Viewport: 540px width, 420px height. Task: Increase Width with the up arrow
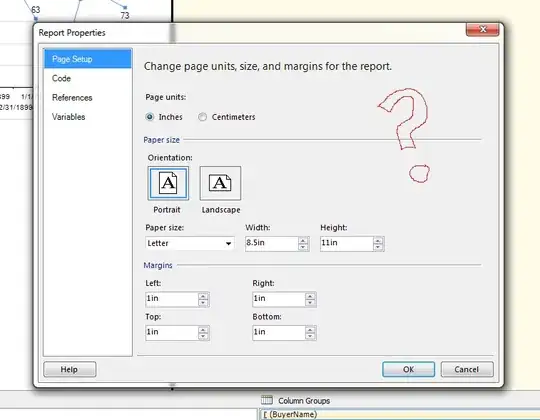[303, 241]
